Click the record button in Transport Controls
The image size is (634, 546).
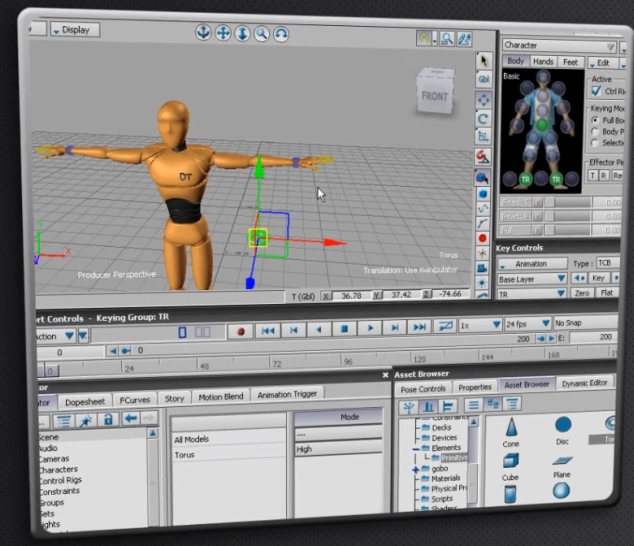pyautogui.click(x=241, y=332)
